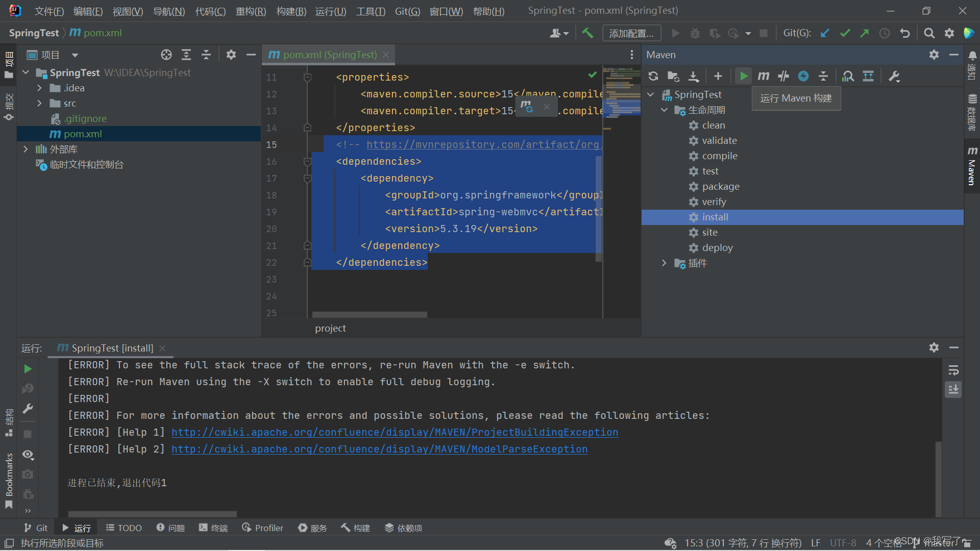Toggle Skip Tests mode in Maven toolbar

tap(803, 77)
